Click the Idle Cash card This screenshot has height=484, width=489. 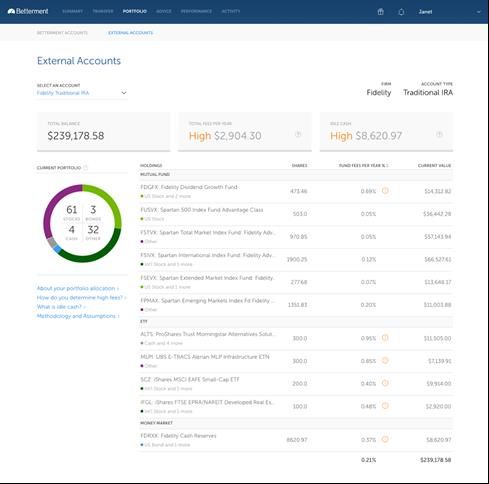pyautogui.click(x=386, y=132)
